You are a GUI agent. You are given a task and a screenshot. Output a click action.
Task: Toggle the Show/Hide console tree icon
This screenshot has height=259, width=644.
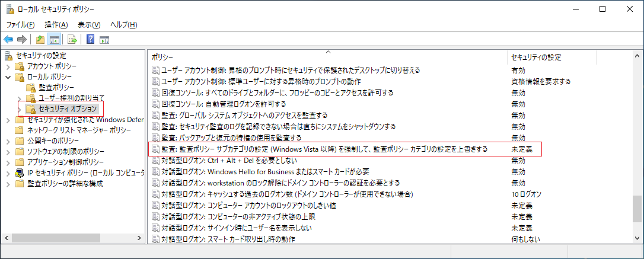click(54, 39)
